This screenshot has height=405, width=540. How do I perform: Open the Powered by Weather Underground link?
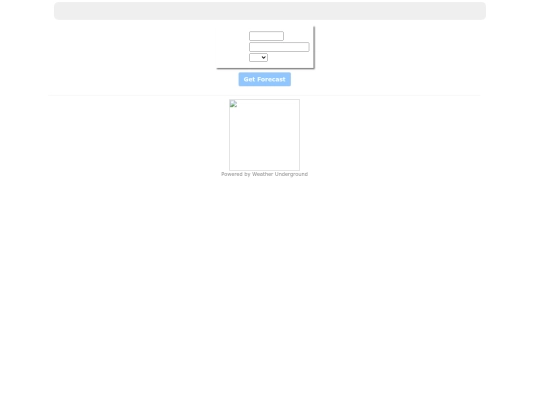click(264, 174)
